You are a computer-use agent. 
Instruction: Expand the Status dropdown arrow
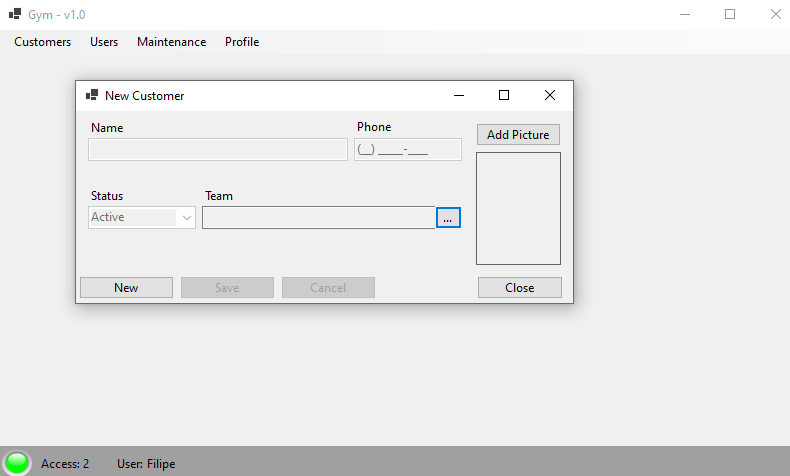coord(187,218)
